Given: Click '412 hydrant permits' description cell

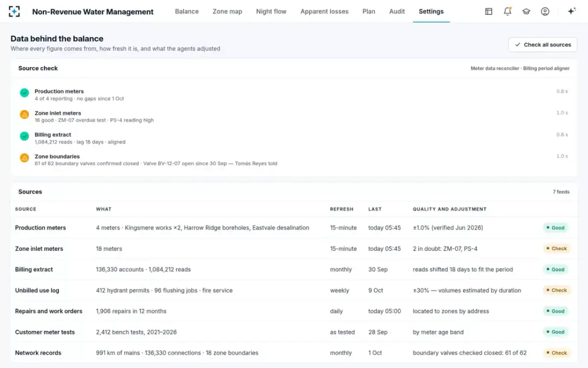Looking at the screenshot, I should click(x=164, y=290).
